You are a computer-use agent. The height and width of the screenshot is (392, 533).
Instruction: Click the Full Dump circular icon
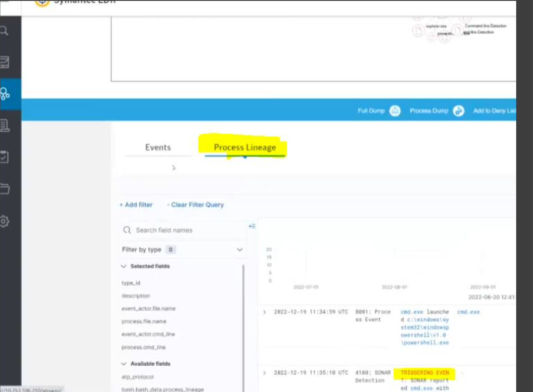pos(395,111)
